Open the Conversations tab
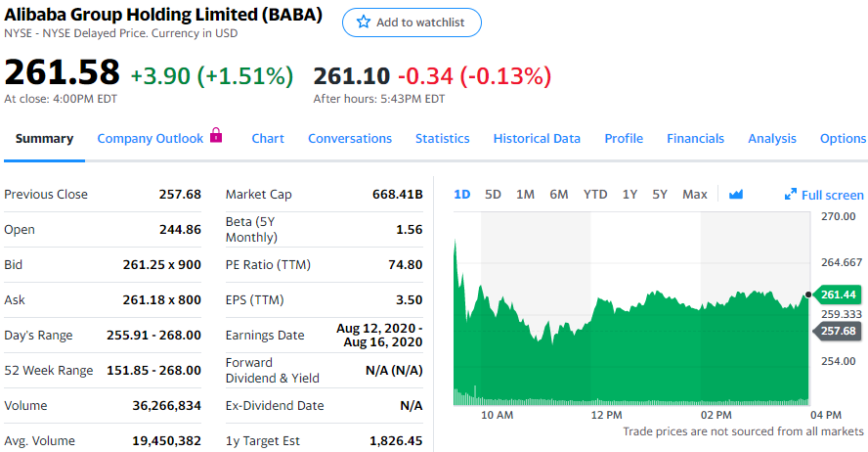The height and width of the screenshot is (452, 868). [x=350, y=139]
